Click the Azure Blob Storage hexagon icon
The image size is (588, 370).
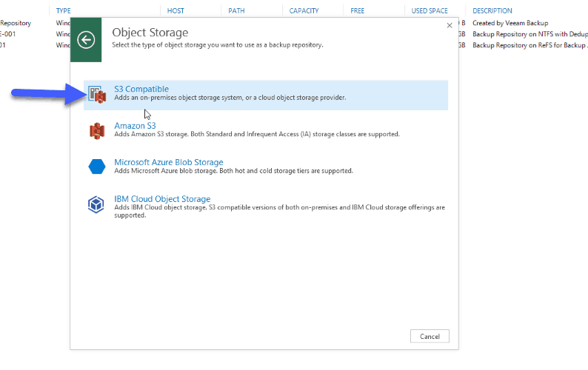(97, 166)
